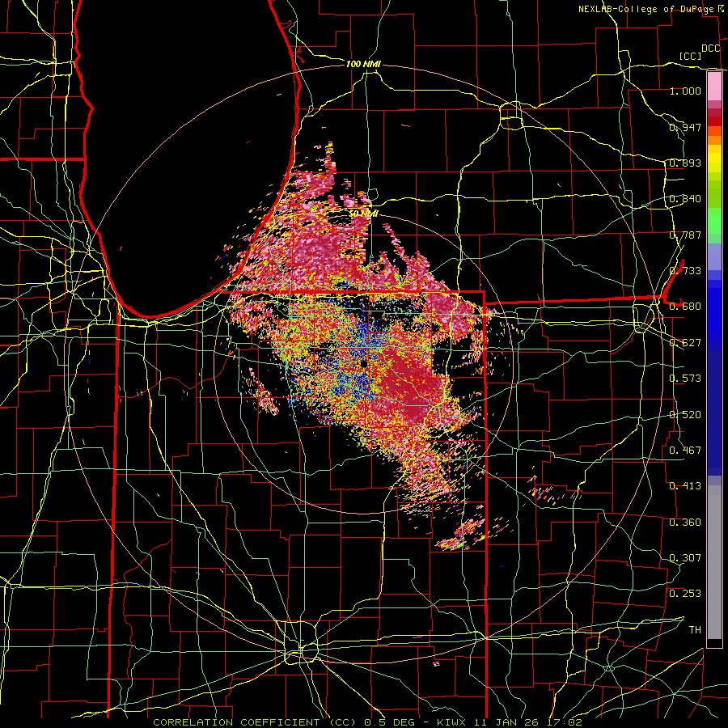This screenshot has height=728, width=728.
Task: Click the 0.413 scale value
Action: coord(685,486)
